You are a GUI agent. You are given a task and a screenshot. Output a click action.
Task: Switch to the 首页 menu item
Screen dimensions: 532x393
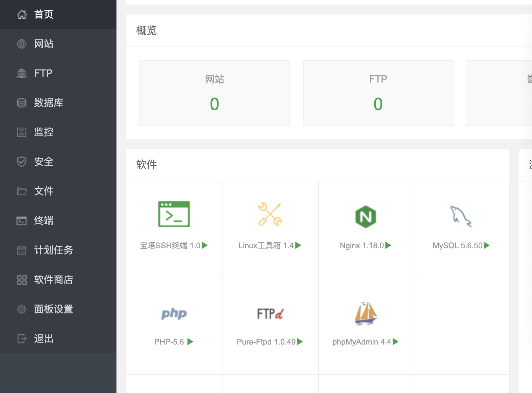pyautogui.click(x=43, y=14)
